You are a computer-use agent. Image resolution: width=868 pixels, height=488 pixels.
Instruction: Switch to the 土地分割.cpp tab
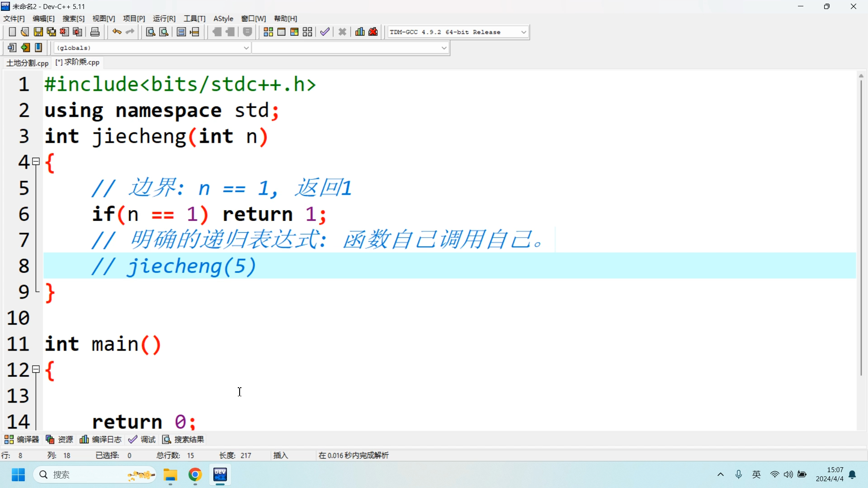pyautogui.click(x=27, y=63)
